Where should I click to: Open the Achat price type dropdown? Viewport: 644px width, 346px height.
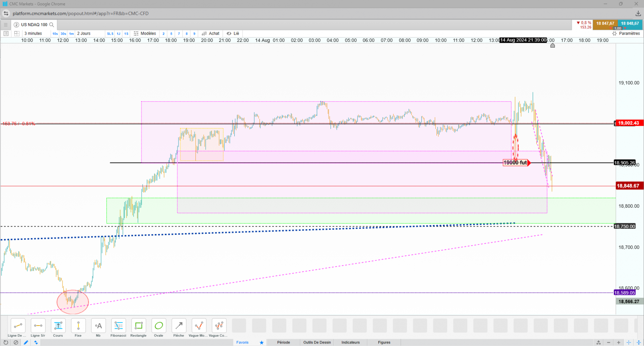[x=211, y=34]
